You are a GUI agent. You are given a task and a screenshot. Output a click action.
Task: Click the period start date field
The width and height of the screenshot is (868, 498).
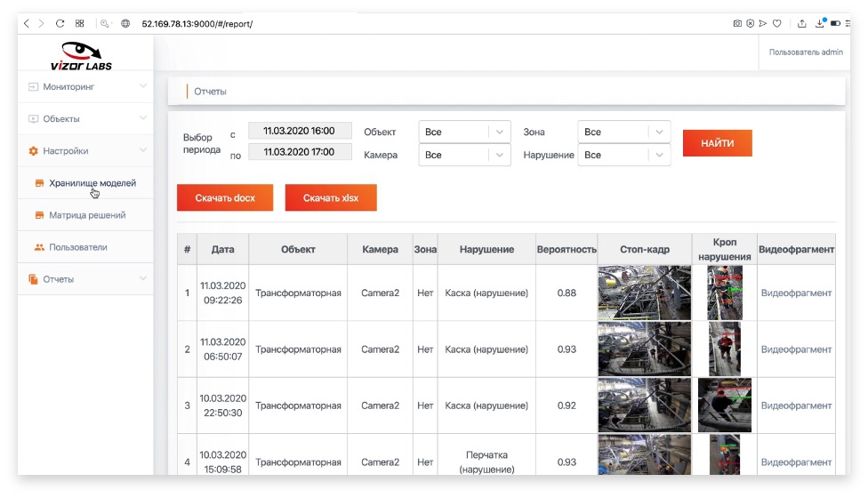point(300,131)
